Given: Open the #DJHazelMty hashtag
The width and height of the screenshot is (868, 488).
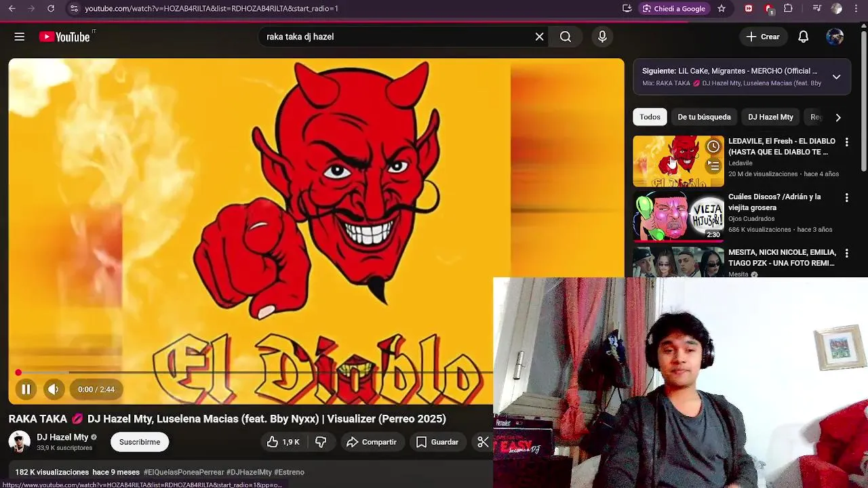Looking at the screenshot, I should (x=249, y=472).
